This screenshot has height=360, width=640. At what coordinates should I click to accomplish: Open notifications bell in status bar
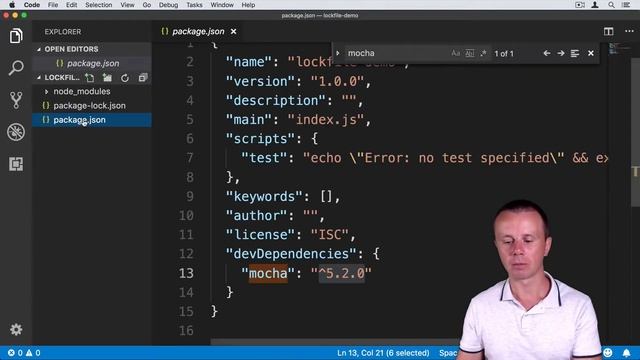(x=626, y=353)
